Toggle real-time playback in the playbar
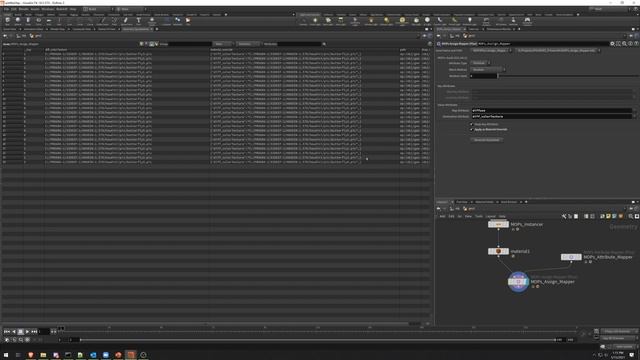Image resolution: width=640 pixels, height=360 pixels. (x=7, y=340)
